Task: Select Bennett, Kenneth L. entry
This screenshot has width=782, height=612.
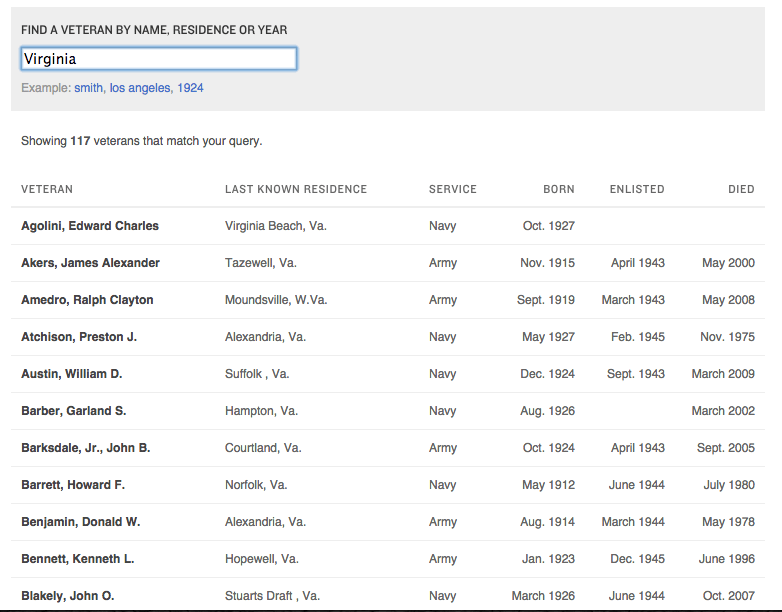Action: pos(77,559)
